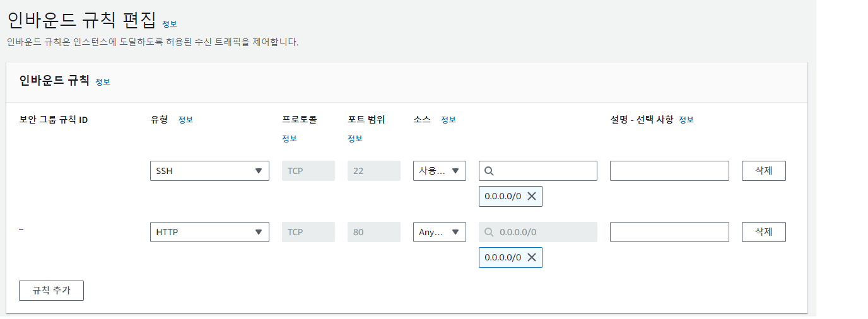Click 삭제 button for the SSH rule

763,171
